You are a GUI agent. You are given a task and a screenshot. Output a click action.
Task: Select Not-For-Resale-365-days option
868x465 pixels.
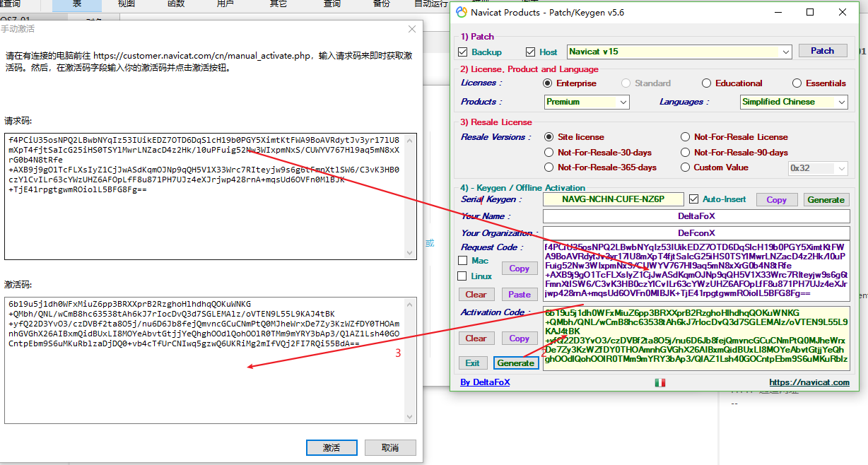[549, 167]
